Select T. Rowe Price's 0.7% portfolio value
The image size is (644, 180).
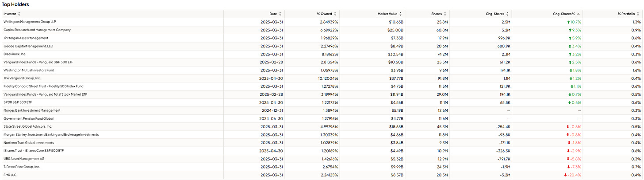coord(637,167)
